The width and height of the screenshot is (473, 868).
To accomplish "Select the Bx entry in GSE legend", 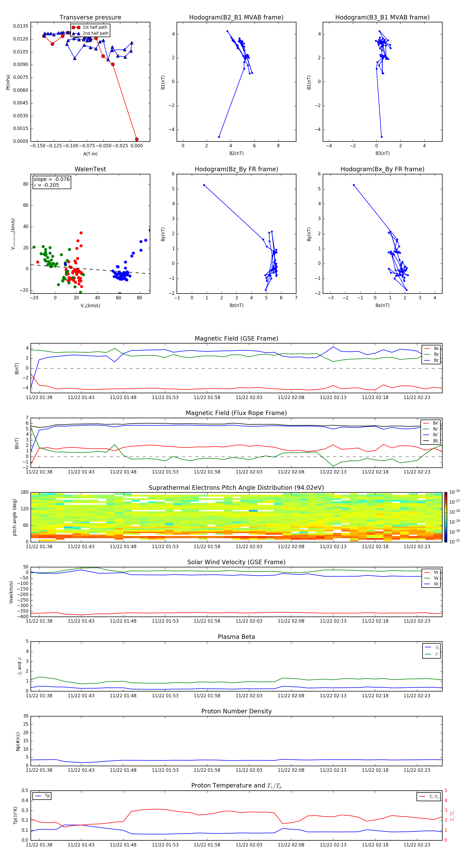I will pyautogui.click(x=431, y=349).
